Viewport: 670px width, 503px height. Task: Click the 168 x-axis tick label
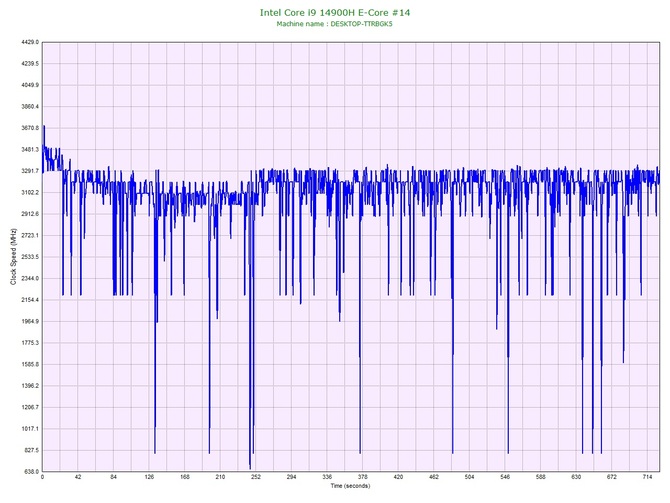click(185, 477)
